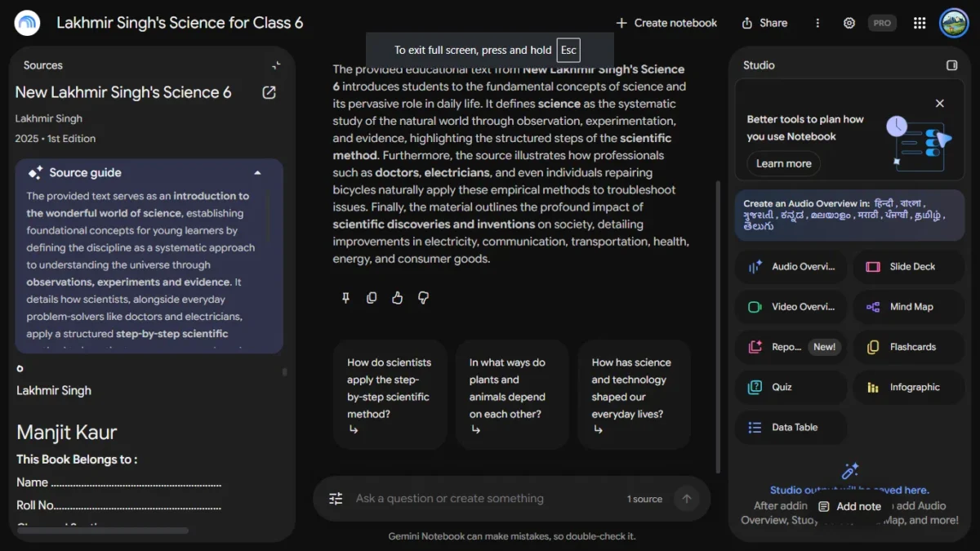The image size is (980, 551).
Task: Mark the response as bad with thumbs down
Action: pos(423,298)
